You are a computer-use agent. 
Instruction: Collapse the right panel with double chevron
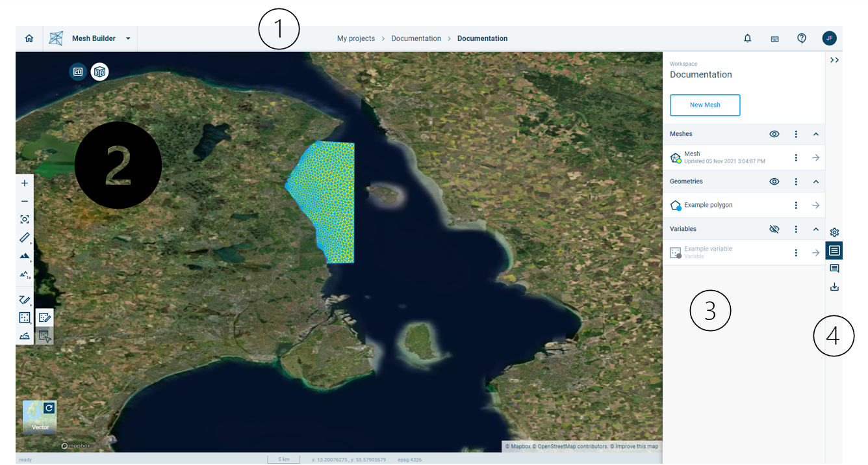pyautogui.click(x=834, y=60)
